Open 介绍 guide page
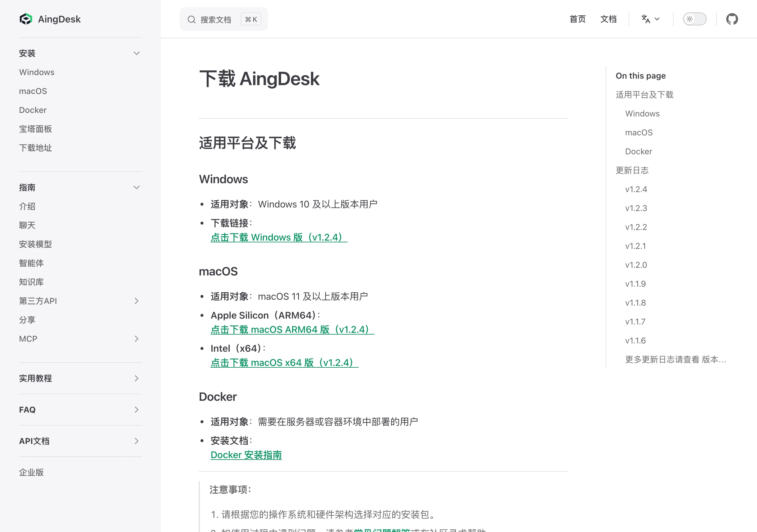Viewport: 757px width, 532px height. click(x=27, y=206)
